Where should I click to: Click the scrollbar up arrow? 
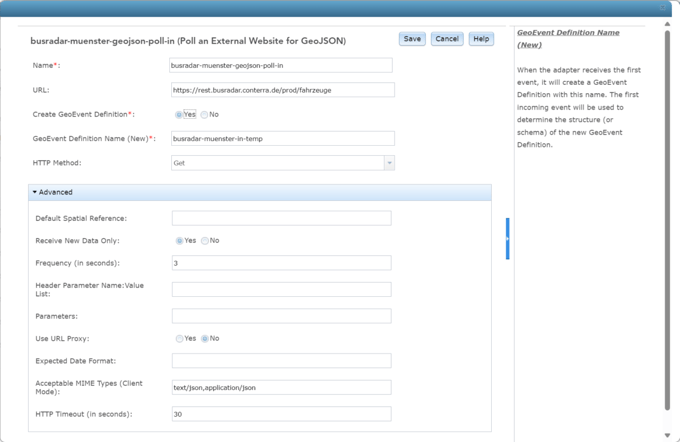[x=667, y=24]
